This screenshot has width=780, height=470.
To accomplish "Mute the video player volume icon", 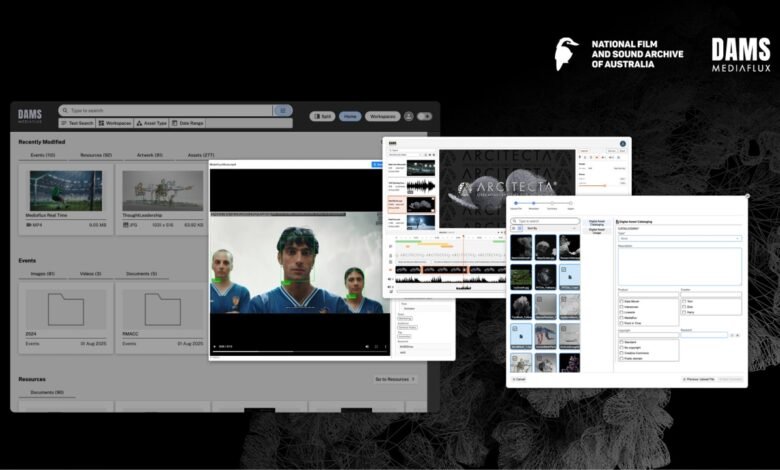I will point(367,347).
